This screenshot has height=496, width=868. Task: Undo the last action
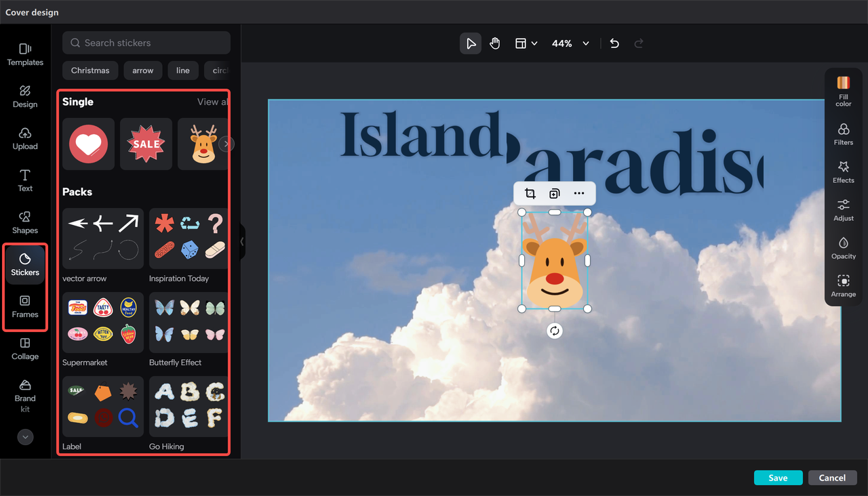(614, 43)
